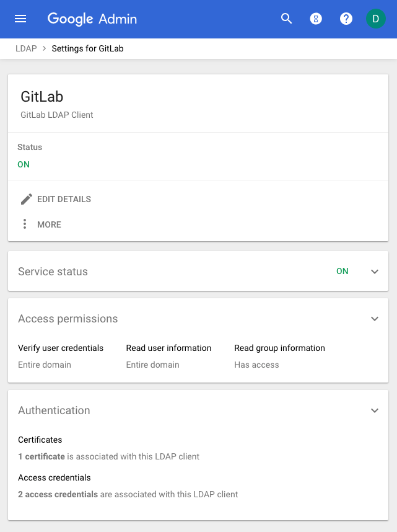The height and width of the screenshot is (532, 397).
Task: Collapse the Access permissions section
Action: click(x=375, y=318)
